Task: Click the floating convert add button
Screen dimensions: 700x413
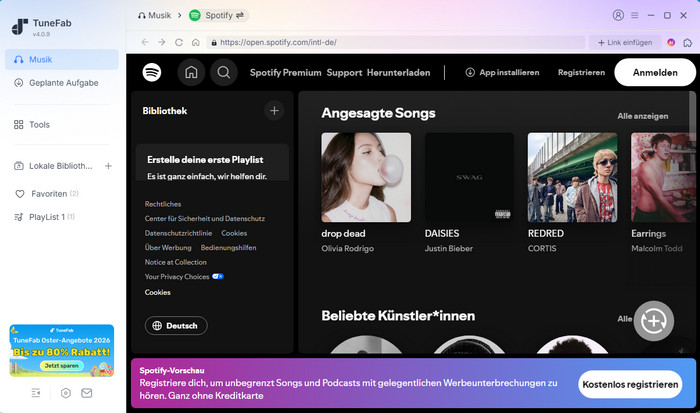Action: click(654, 321)
